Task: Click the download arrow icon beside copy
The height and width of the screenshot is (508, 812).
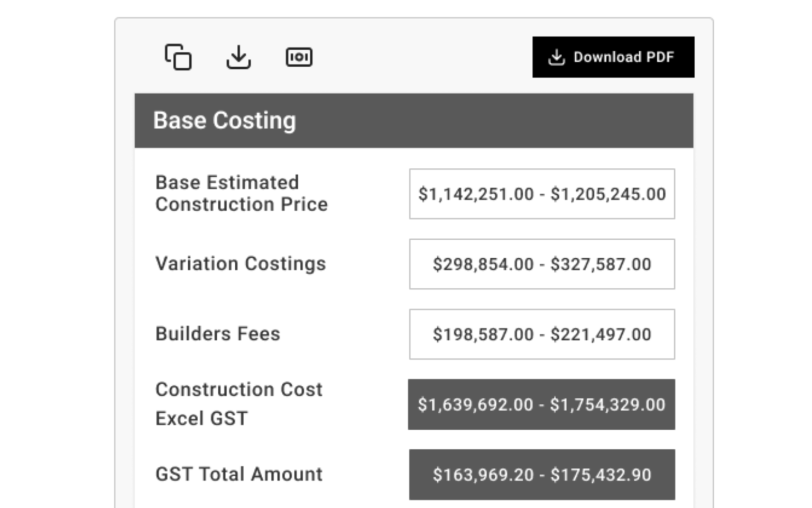Action: (x=238, y=57)
